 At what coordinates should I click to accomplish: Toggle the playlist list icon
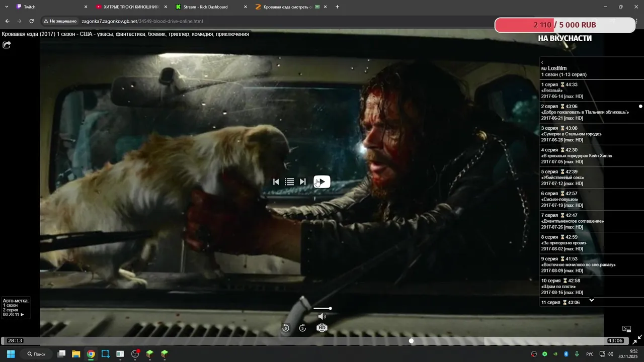[x=289, y=182]
